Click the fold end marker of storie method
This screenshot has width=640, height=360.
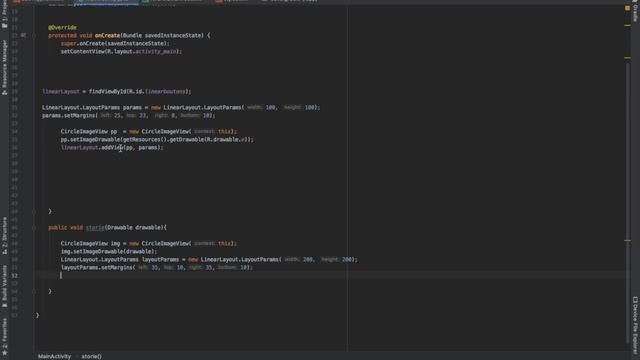coord(34,291)
